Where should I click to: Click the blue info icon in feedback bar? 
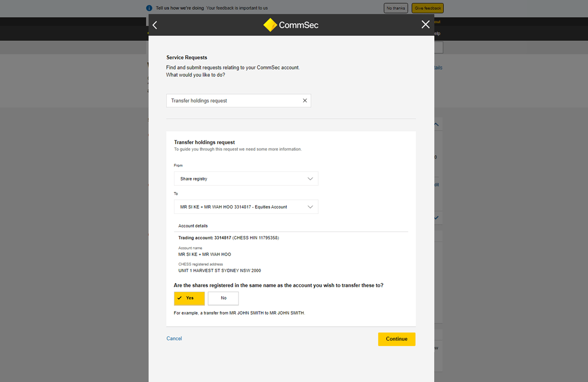click(149, 8)
